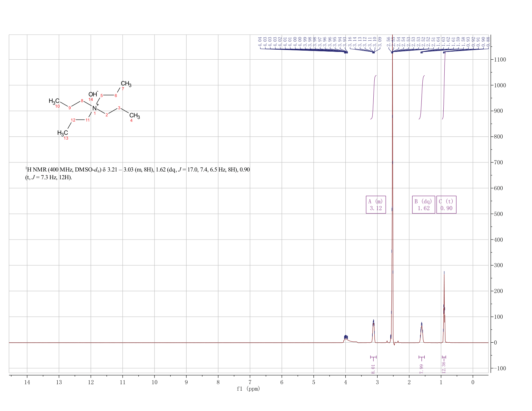Screen dimensions: 532x411
Task: Select multiplet box C (t) 0.90
Action: tap(447, 205)
